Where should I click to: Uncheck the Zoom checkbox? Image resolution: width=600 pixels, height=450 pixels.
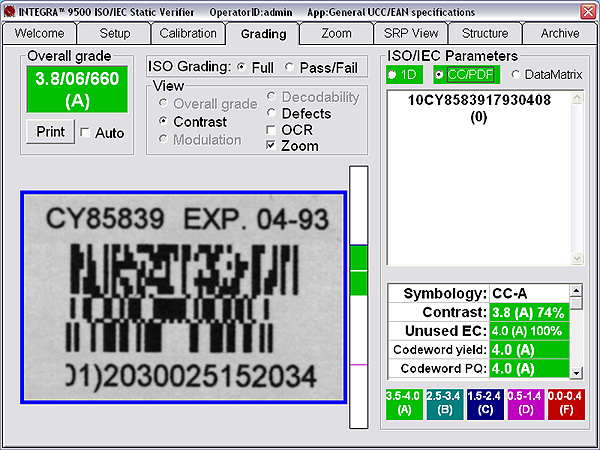pyautogui.click(x=271, y=146)
